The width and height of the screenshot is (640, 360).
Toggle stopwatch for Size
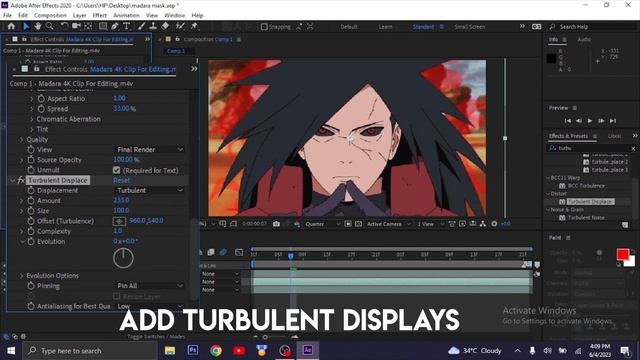tap(31, 211)
